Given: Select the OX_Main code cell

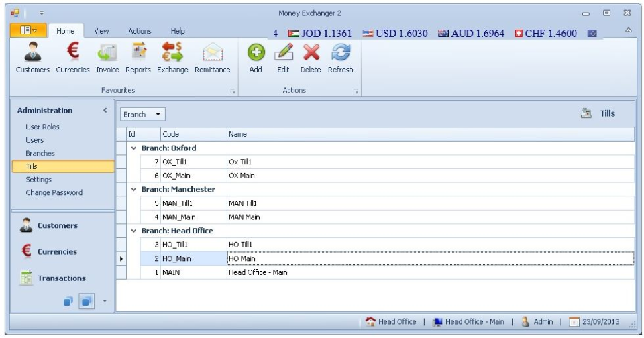Looking at the screenshot, I should point(193,176).
